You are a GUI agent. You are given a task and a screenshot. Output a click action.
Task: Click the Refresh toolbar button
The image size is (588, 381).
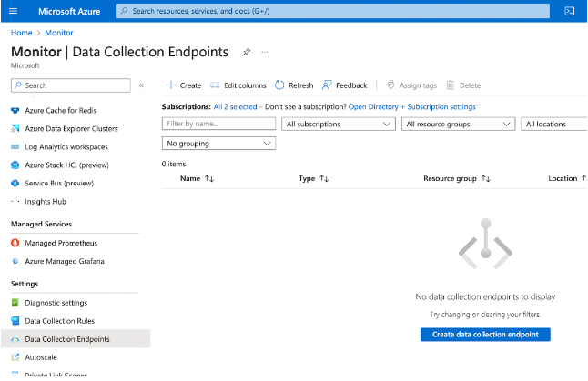[294, 85]
